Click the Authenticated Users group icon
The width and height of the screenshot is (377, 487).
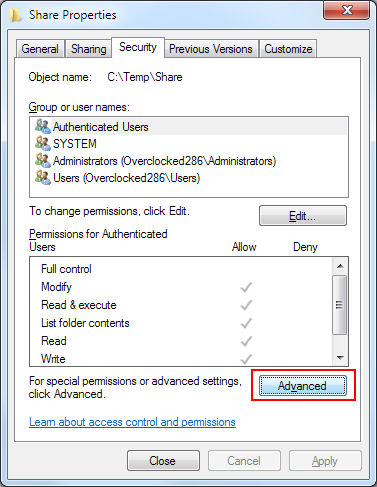43,127
